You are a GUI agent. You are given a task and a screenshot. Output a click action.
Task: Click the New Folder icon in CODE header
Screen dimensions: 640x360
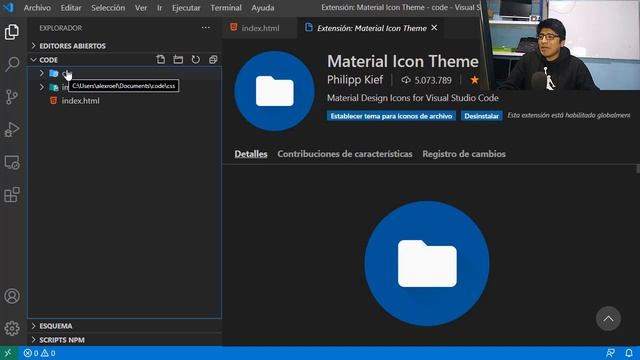point(178,60)
